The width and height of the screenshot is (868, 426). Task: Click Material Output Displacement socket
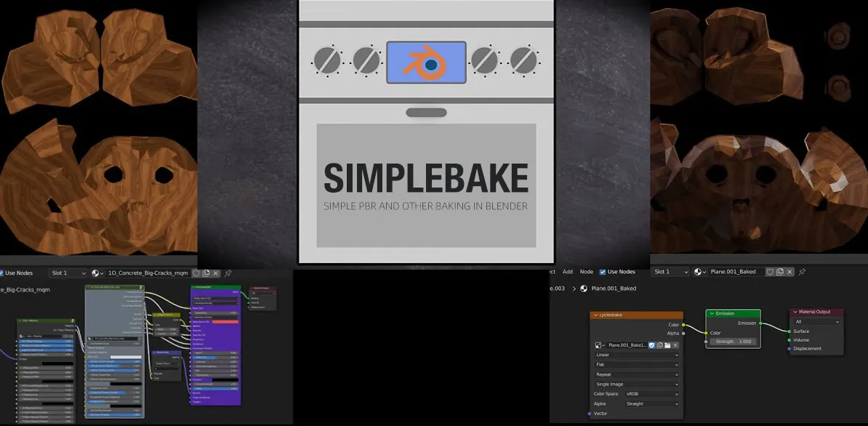[x=789, y=348]
